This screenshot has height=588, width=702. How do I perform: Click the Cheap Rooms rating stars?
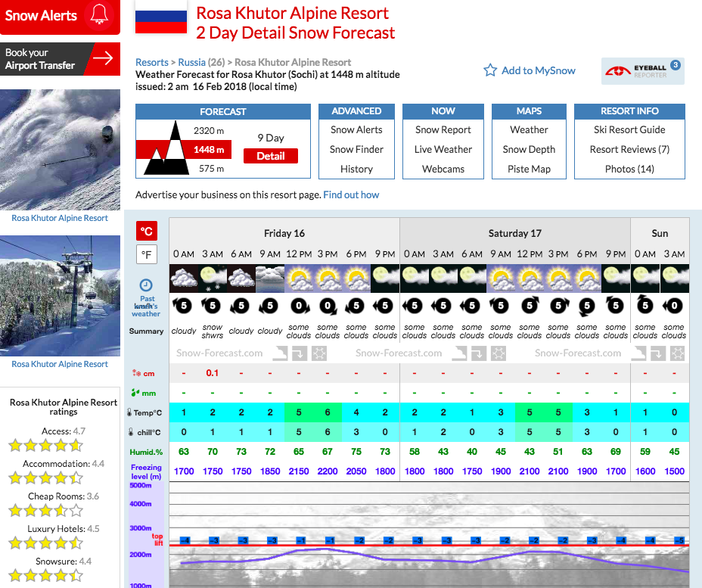point(45,510)
